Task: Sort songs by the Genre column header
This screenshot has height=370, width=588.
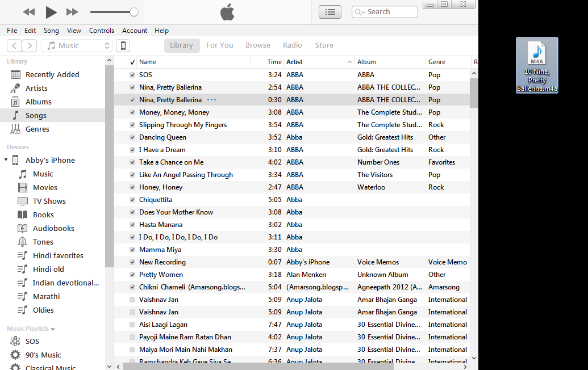Action: [x=448, y=62]
